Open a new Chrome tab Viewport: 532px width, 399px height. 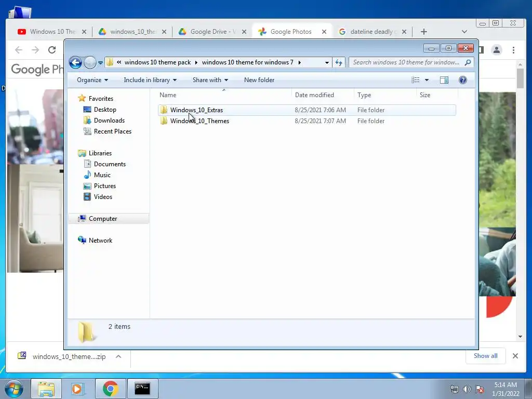tap(424, 32)
